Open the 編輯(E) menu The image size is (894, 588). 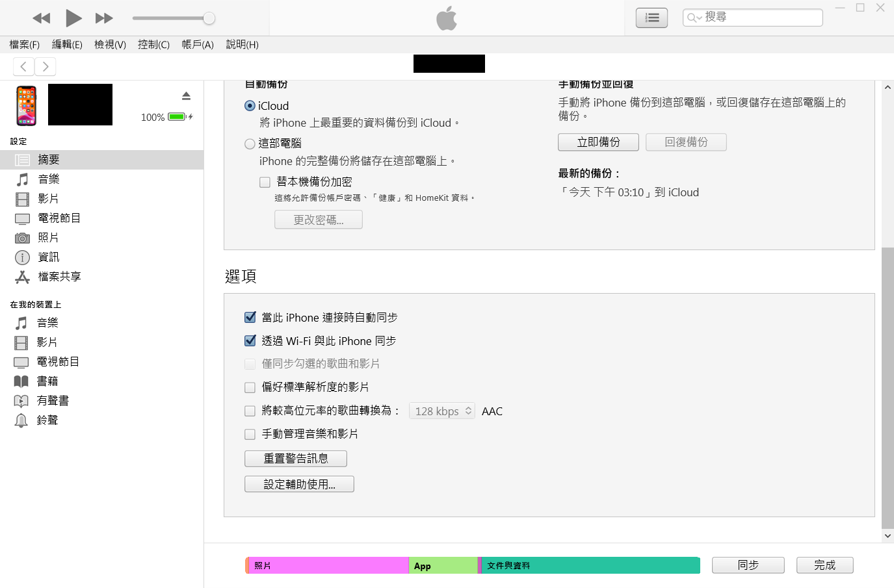tap(67, 44)
